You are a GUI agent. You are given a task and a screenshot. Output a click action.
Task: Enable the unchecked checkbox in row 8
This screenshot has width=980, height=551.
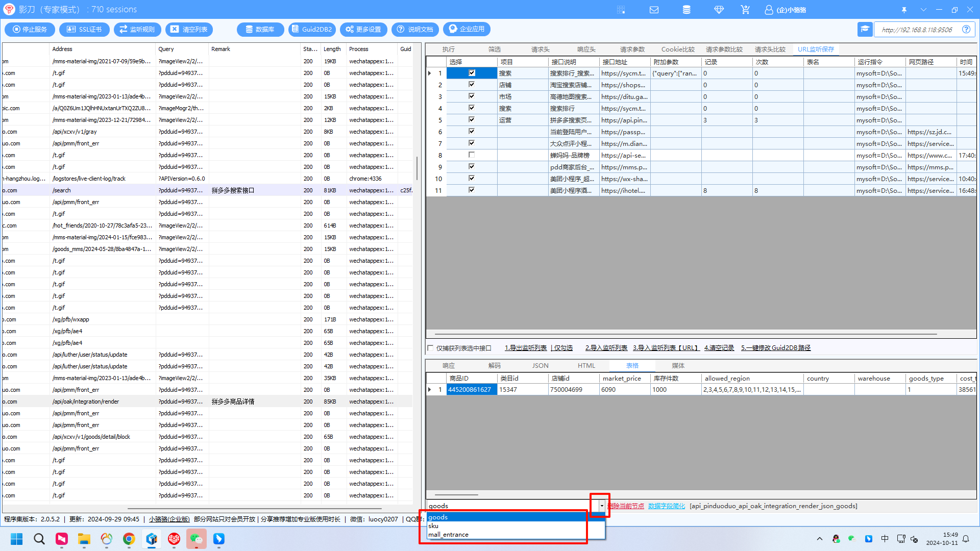coord(472,155)
